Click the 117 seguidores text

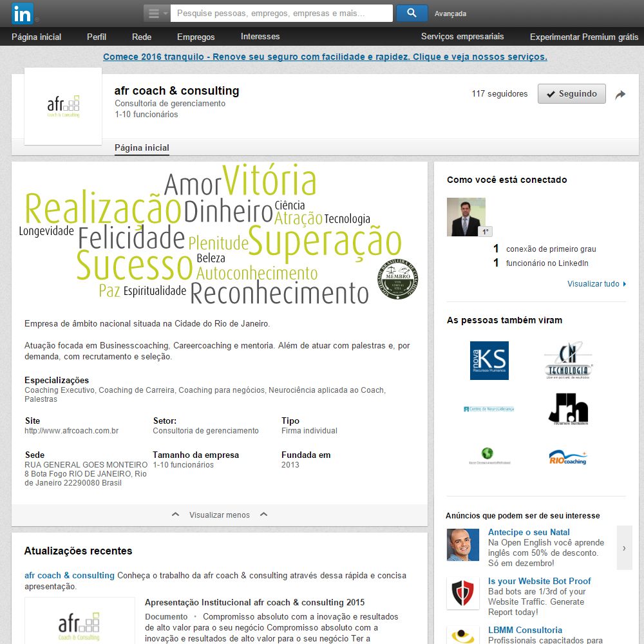click(x=500, y=93)
